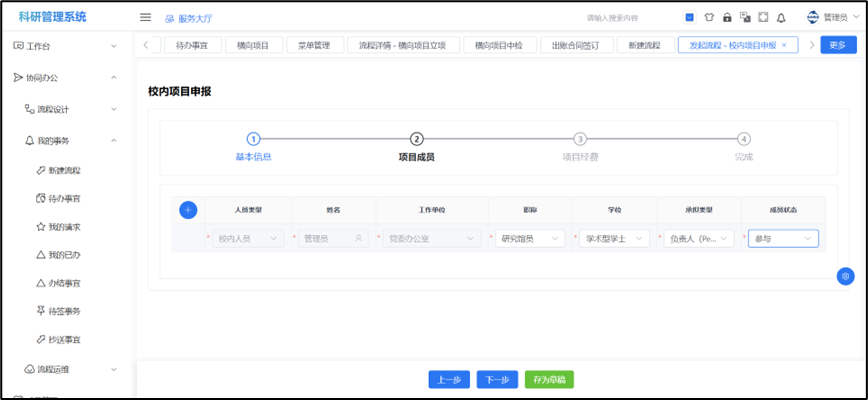Close the 发起流程 - 校内项目申报 tab
Image resolution: width=868 pixels, height=400 pixels.
click(784, 45)
